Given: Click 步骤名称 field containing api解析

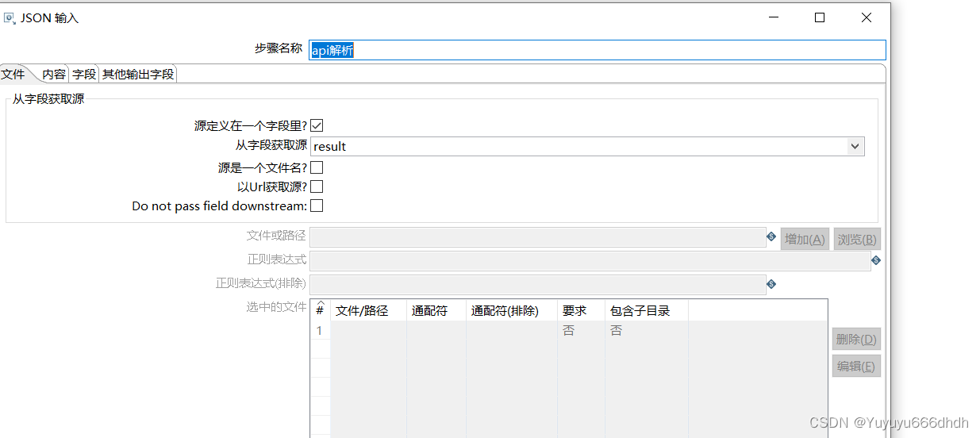Looking at the screenshot, I should 597,50.
